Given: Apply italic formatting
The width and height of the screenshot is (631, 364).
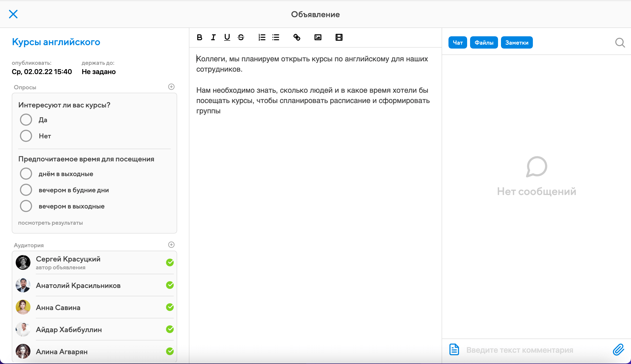Looking at the screenshot, I should [x=213, y=38].
